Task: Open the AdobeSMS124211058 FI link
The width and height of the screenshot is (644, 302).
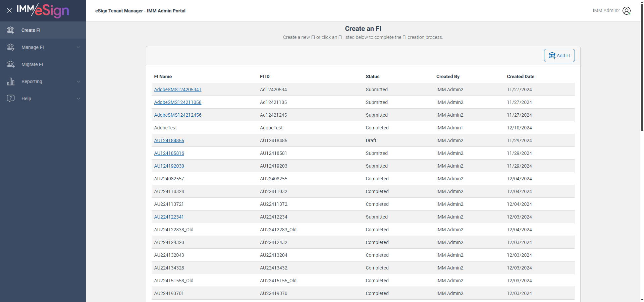Action: click(x=178, y=102)
